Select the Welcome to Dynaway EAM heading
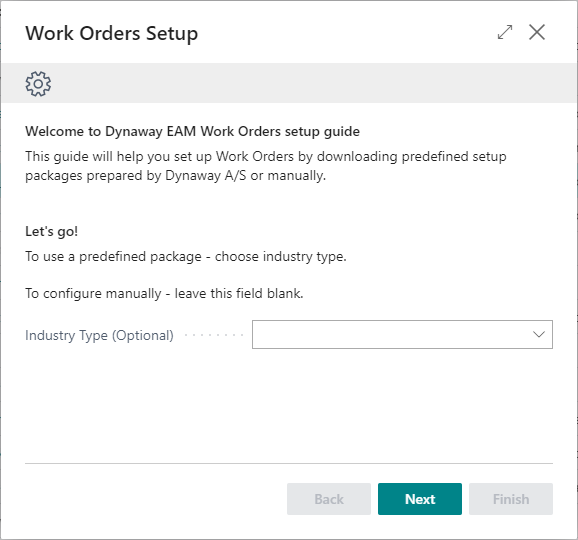578x540 pixels. click(x=192, y=131)
